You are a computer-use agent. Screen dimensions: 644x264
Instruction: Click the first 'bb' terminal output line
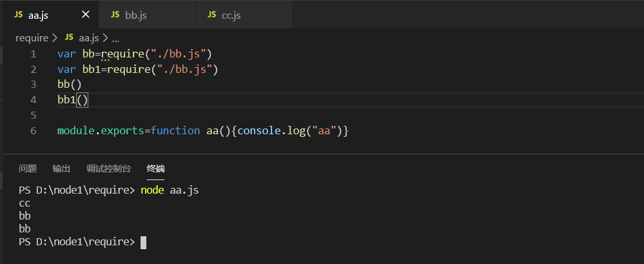coord(24,216)
